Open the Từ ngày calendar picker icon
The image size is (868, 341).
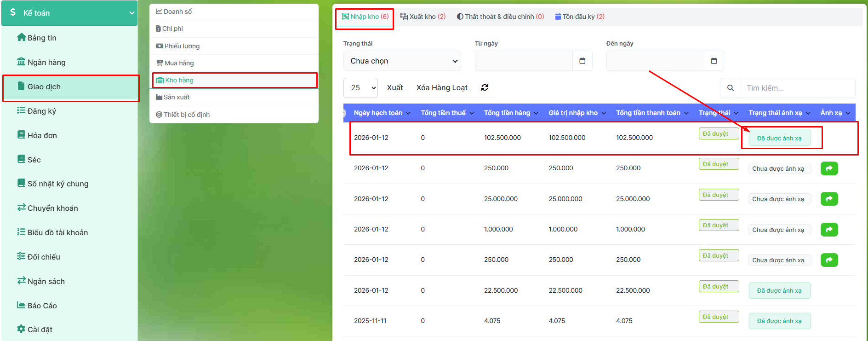(582, 61)
